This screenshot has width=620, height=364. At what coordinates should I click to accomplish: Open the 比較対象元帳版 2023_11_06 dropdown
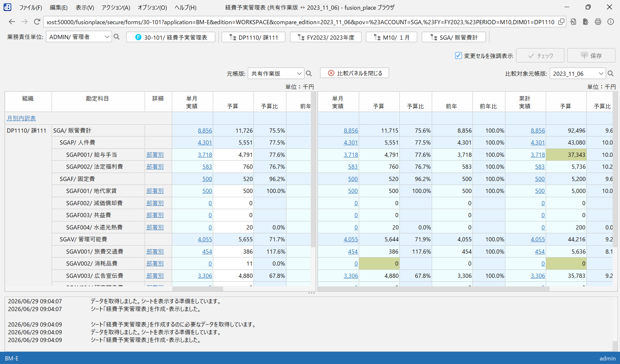click(577, 73)
